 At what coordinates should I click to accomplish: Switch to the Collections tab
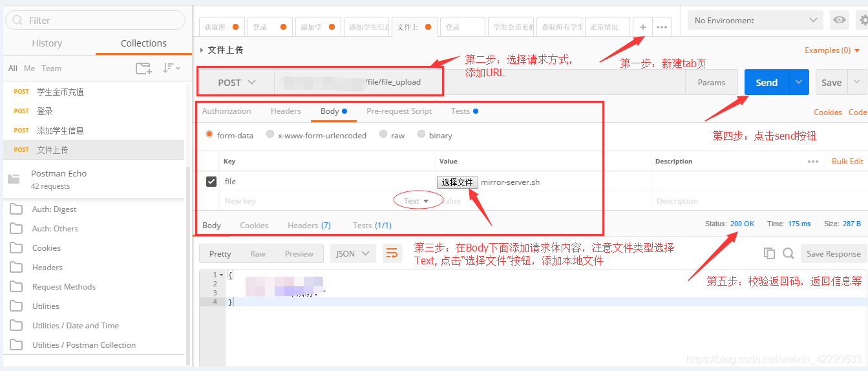pyautogui.click(x=143, y=43)
